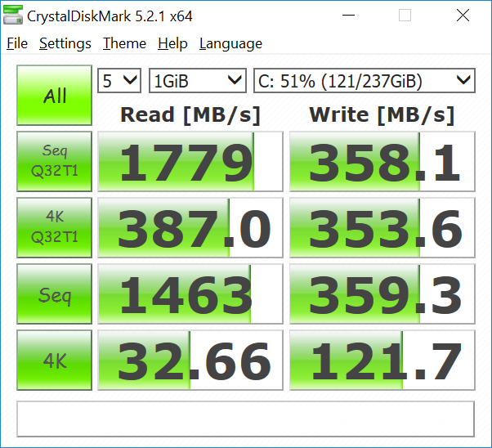The width and height of the screenshot is (492, 448).
Task: Start the plain Seq benchmark
Action: pyautogui.click(x=54, y=293)
